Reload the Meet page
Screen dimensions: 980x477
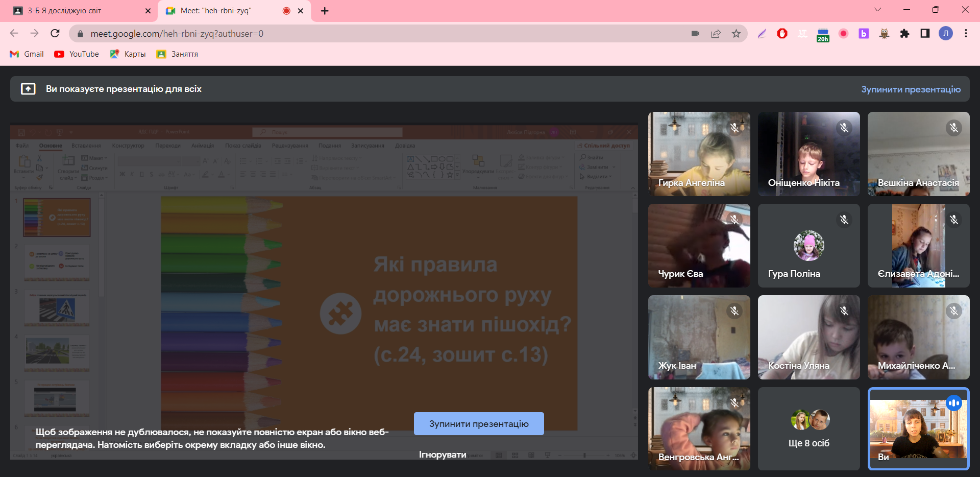pyautogui.click(x=55, y=34)
